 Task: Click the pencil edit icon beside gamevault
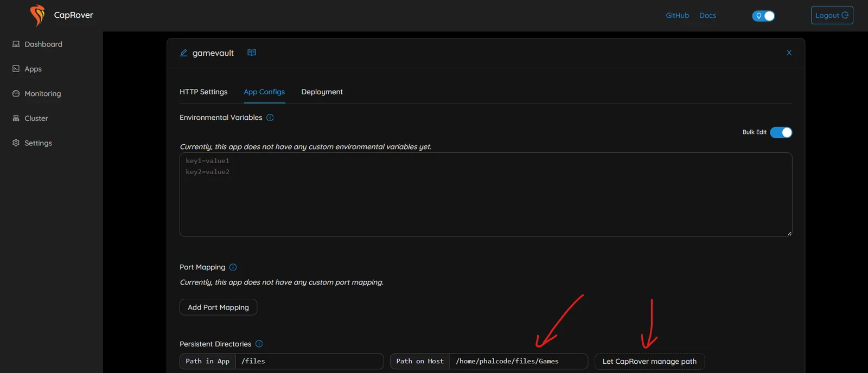(184, 53)
